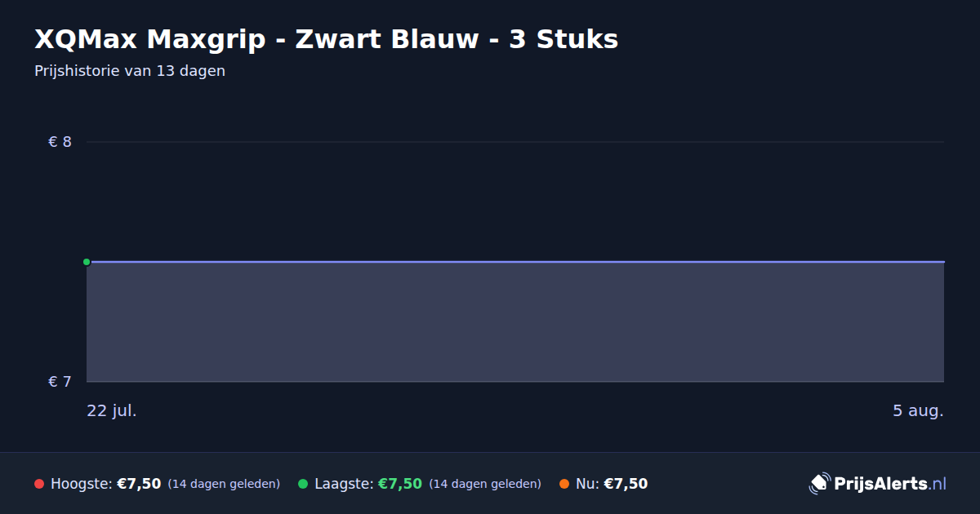Click the red Hoogste legend dot
The width and height of the screenshot is (980, 514).
coord(39,484)
